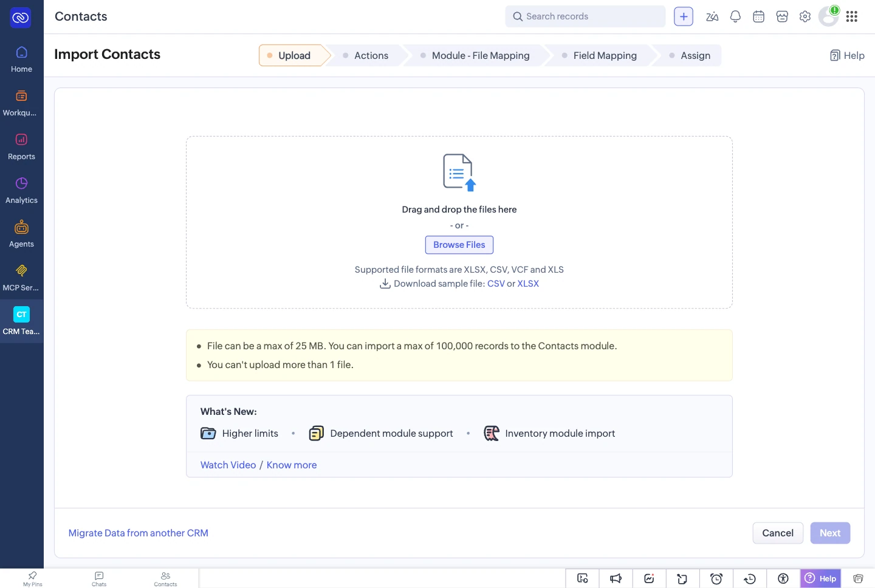Click the Cancel button

click(778, 533)
